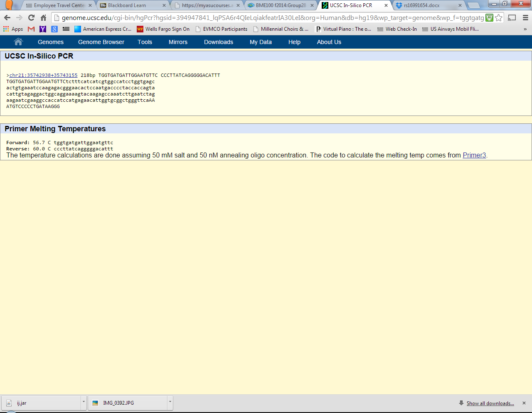Screen dimensions: 532x413
Task: Click the browser home button icon
Action: click(x=43, y=18)
